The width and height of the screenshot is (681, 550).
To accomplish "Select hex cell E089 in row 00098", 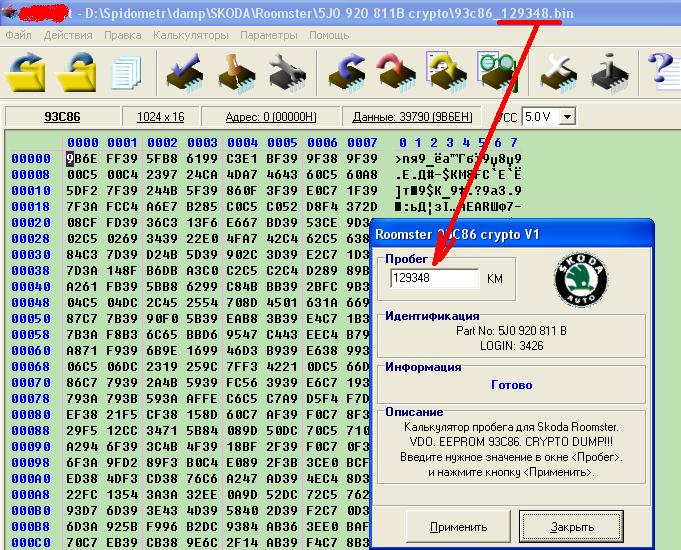I will pos(242,463).
